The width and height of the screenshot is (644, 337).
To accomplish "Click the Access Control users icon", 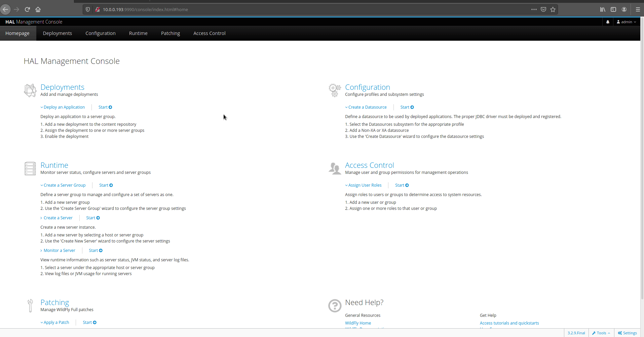I will point(335,168).
